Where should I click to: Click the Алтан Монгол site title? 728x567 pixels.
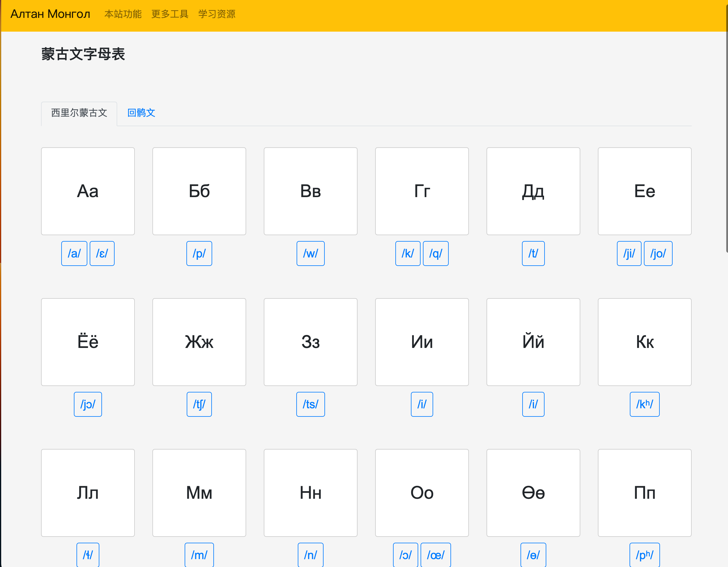coord(50,14)
